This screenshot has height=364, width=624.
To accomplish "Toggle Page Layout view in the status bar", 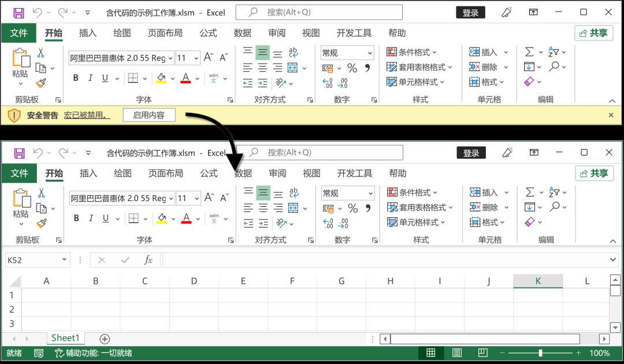I will pos(457,352).
